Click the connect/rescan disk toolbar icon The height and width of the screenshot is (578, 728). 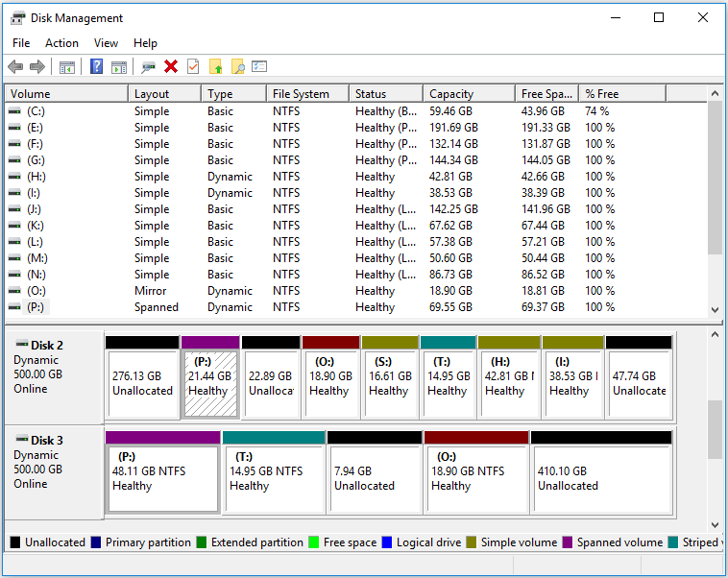tap(148, 67)
